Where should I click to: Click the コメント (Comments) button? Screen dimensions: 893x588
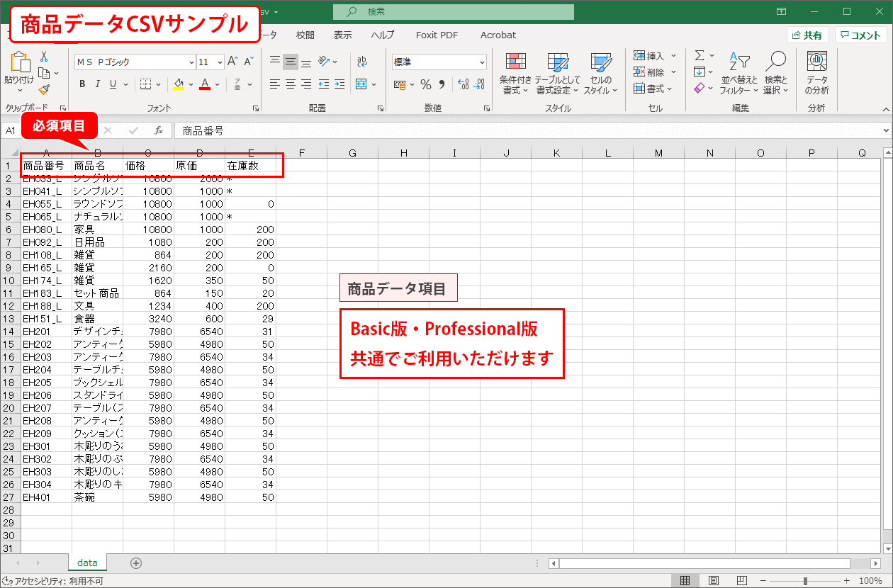[x=860, y=35]
